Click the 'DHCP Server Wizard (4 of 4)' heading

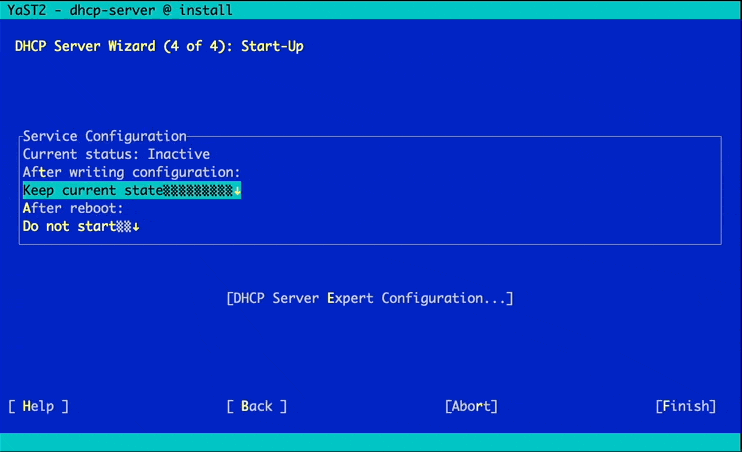pos(119,46)
